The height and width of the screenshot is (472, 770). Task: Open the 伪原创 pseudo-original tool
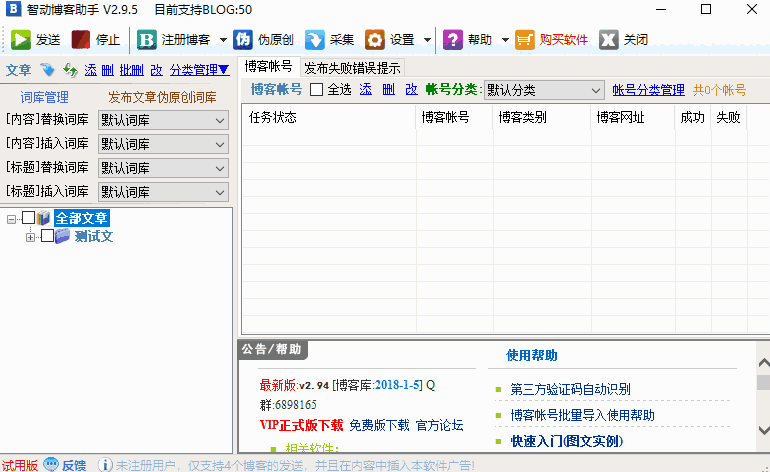click(243, 40)
